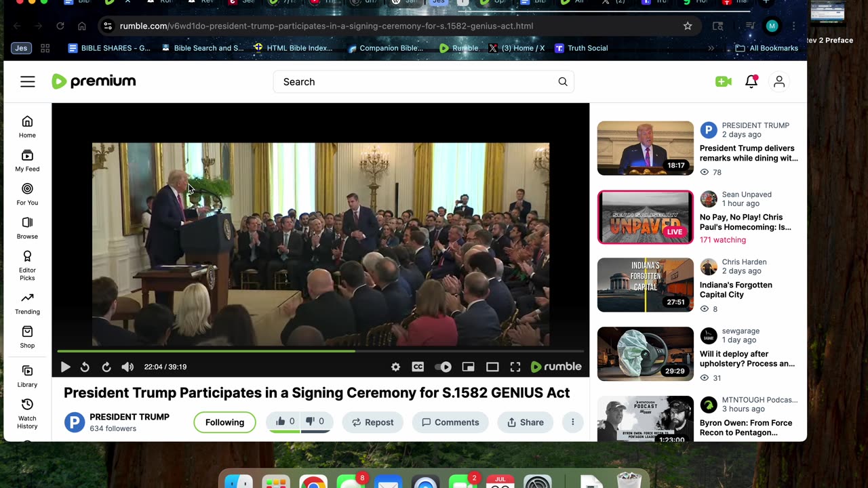
Task: Click the Following button
Action: click(224, 422)
